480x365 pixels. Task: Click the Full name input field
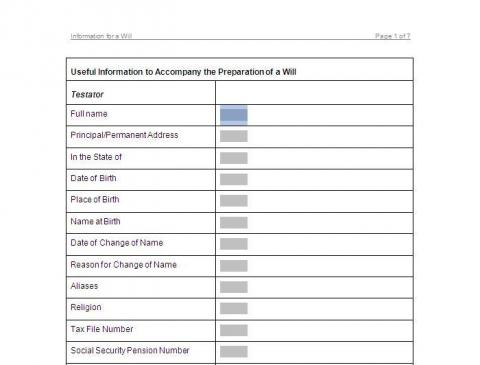coord(234,115)
